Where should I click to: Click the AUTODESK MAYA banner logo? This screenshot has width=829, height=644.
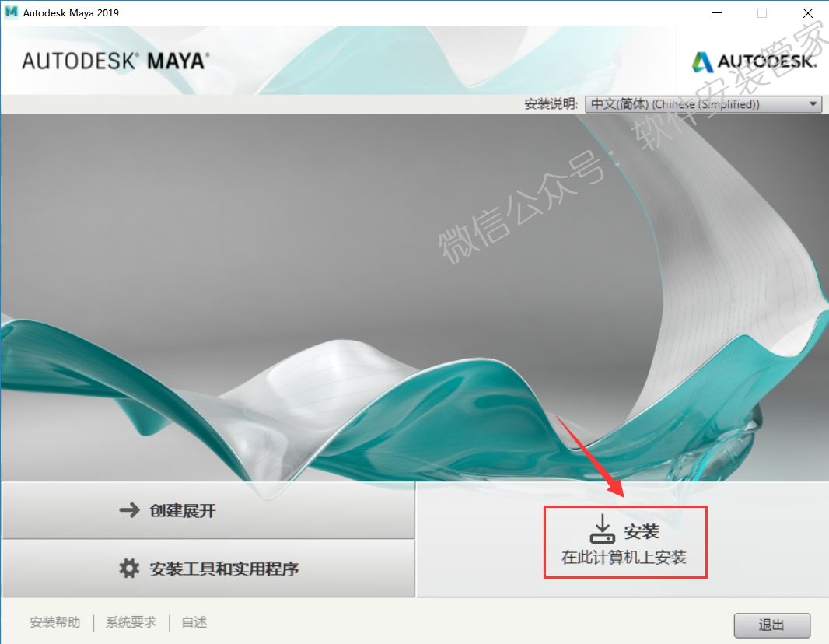(115, 61)
